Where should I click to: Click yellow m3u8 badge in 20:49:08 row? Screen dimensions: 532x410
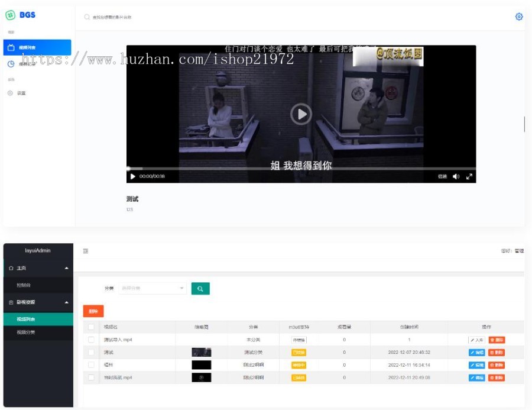tap(299, 377)
